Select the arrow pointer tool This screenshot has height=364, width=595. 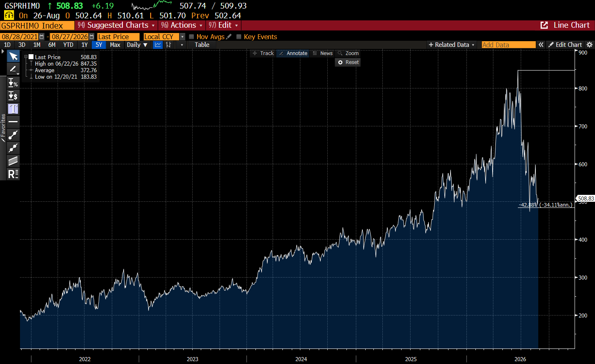13,56
